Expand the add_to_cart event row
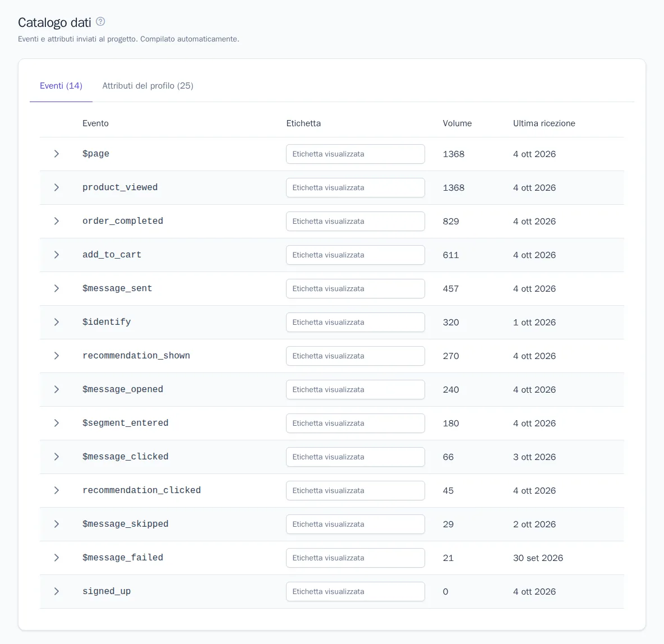664x644 pixels. click(x=56, y=255)
